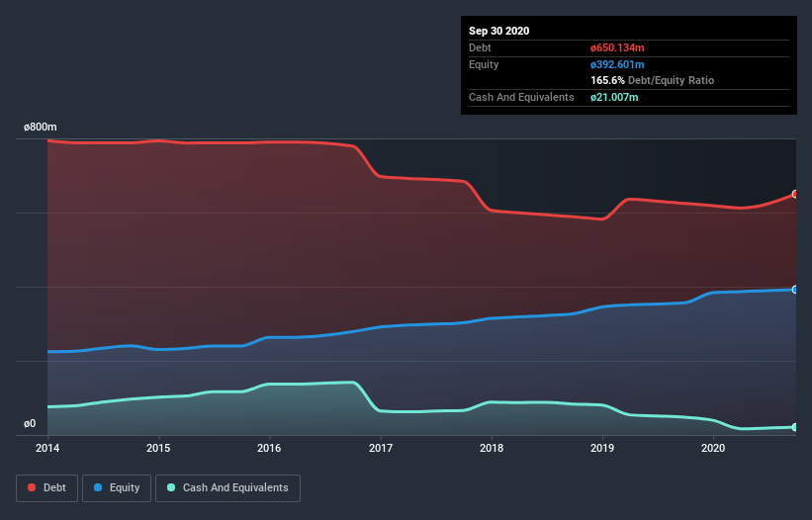This screenshot has height=520, width=812.
Task: Click the Equity label in tooltip
Action: tap(484, 64)
